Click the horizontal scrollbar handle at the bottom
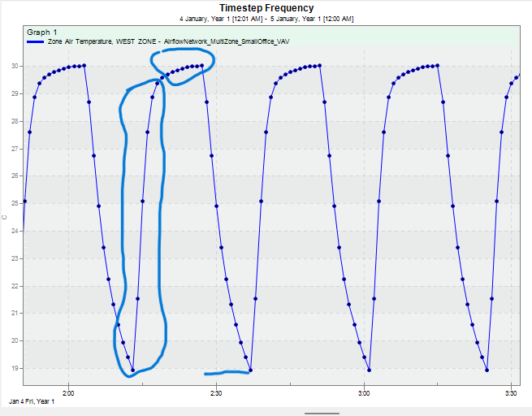The height and width of the screenshot is (416, 532). pos(322,414)
